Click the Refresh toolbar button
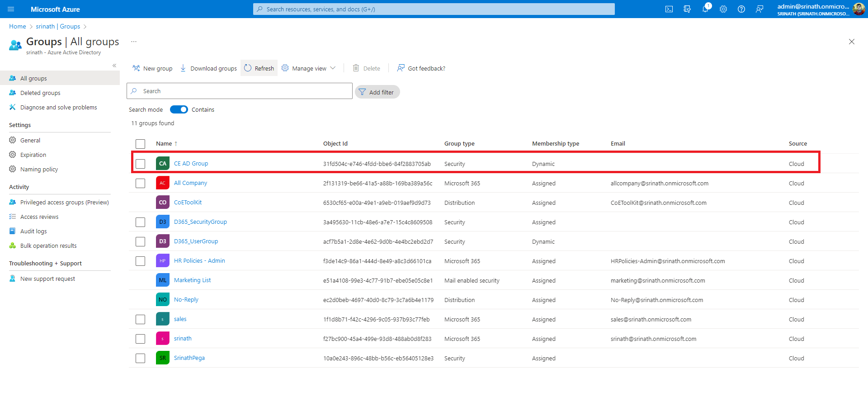868x411 pixels. pos(259,68)
